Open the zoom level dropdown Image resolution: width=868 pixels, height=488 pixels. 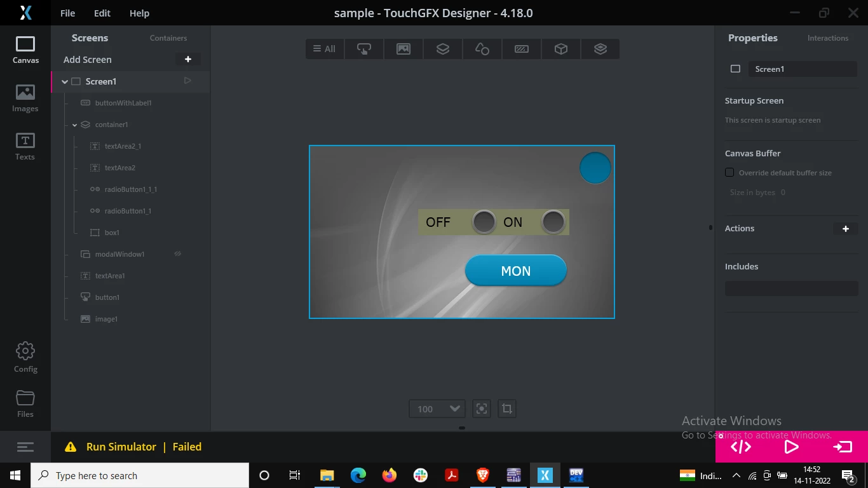pyautogui.click(x=437, y=409)
